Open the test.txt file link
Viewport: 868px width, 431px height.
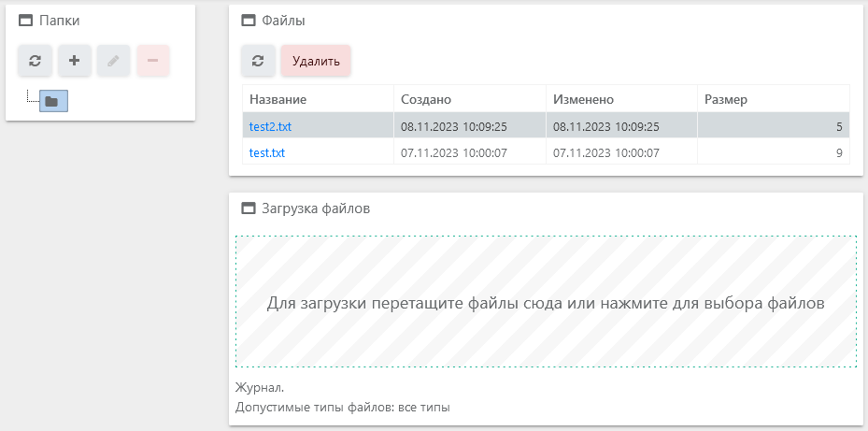point(267,152)
